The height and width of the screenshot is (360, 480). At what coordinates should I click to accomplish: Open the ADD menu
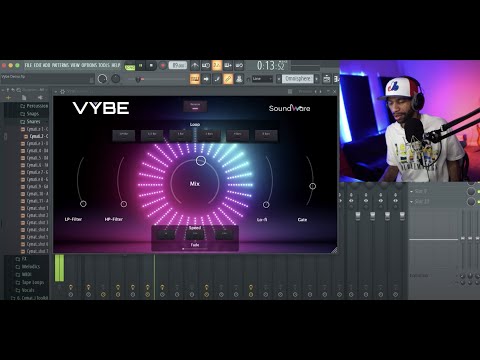tap(46, 65)
